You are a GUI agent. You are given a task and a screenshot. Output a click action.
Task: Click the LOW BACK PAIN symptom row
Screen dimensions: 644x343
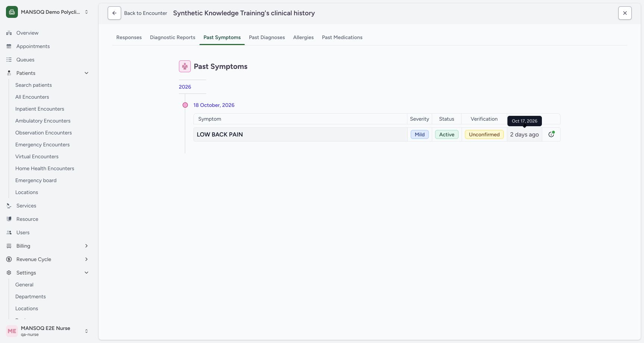(x=377, y=134)
